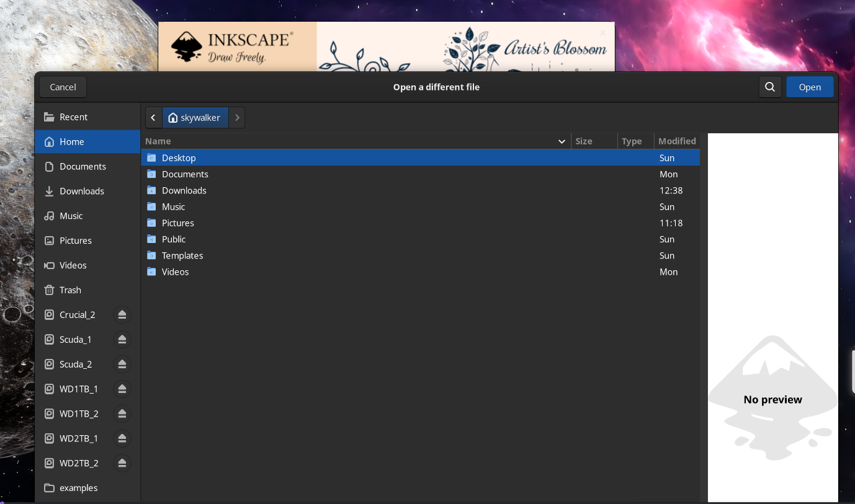Screen dimensions: 855x504
Task: Select the Pictures folder in the file list
Action: tap(421, 223)
